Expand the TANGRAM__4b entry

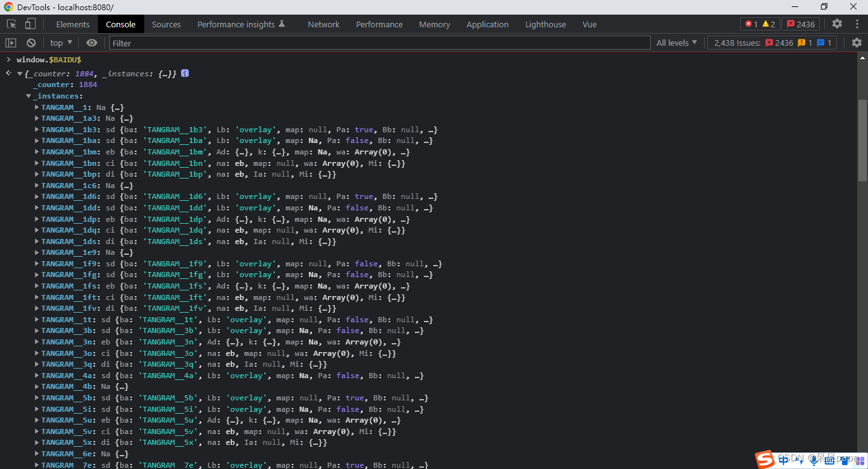37,386
